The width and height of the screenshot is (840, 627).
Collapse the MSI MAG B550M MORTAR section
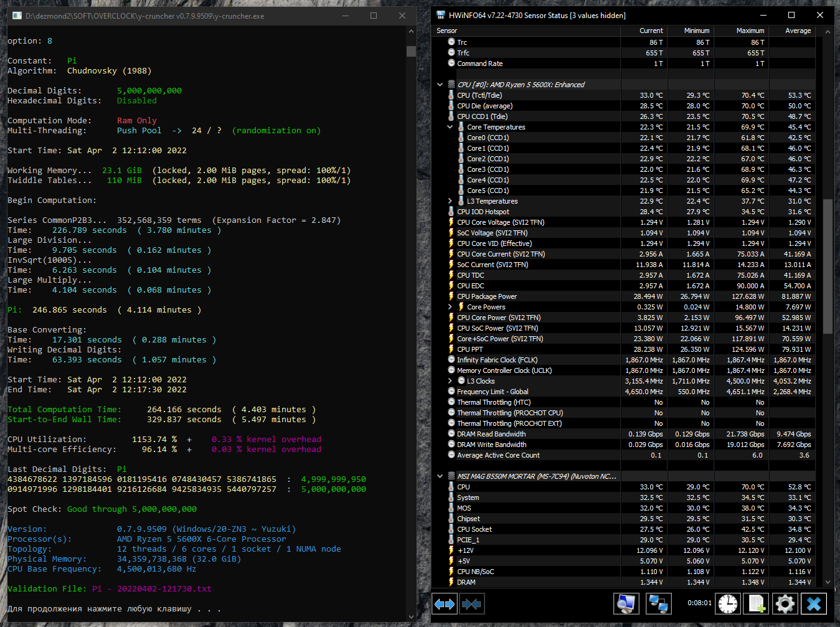pos(440,476)
